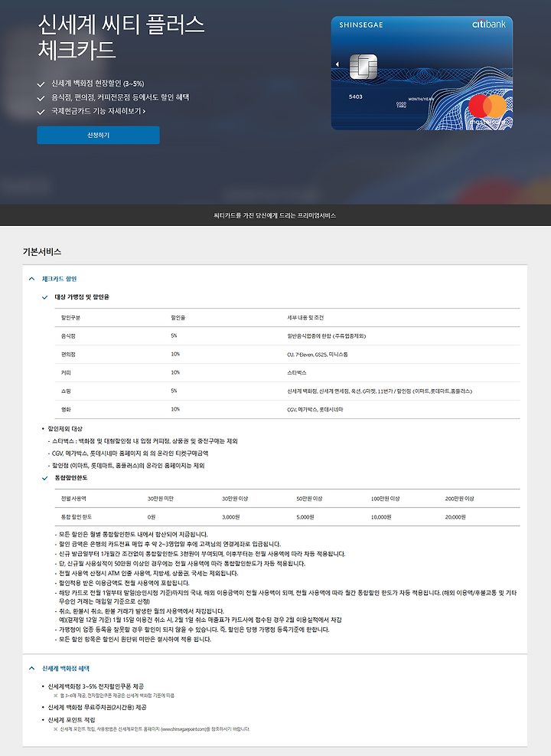551x756 pixels.
Task: Click checkmark next to 국제현금카드 기능
Action: 41,112
